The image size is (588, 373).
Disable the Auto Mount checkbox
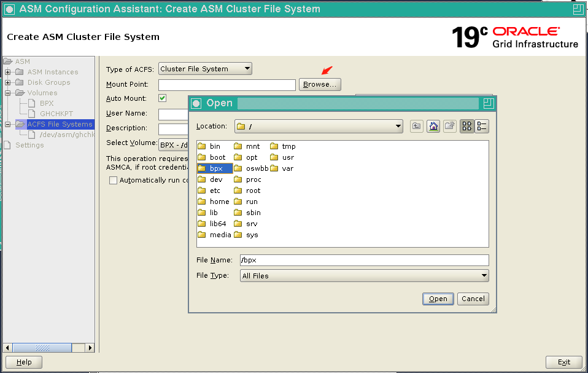point(163,98)
